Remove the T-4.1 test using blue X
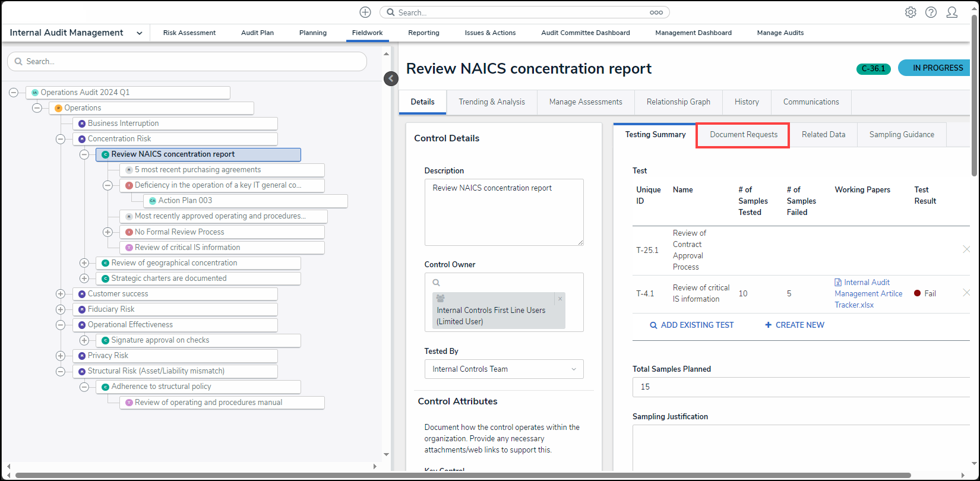 [x=966, y=293]
